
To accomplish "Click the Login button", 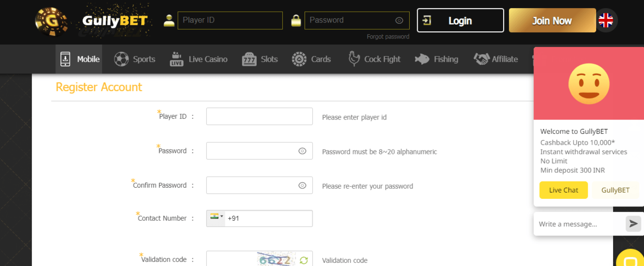I will click(x=460, y=21).
